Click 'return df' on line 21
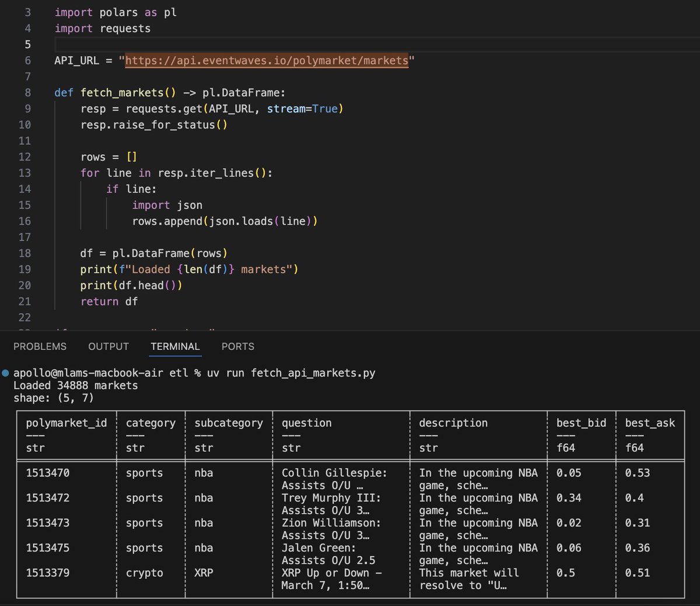The height and width of the screenshot is (606, 700). pyautogui.click(x=109, y=301)
